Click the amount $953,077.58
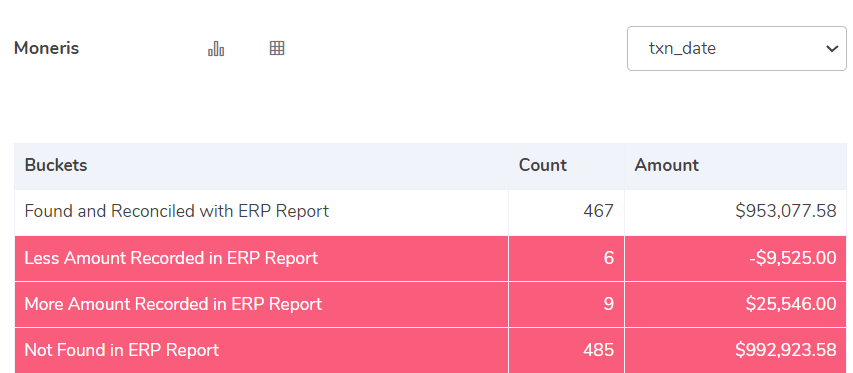The image size is (853, 373). pos(786,210)
